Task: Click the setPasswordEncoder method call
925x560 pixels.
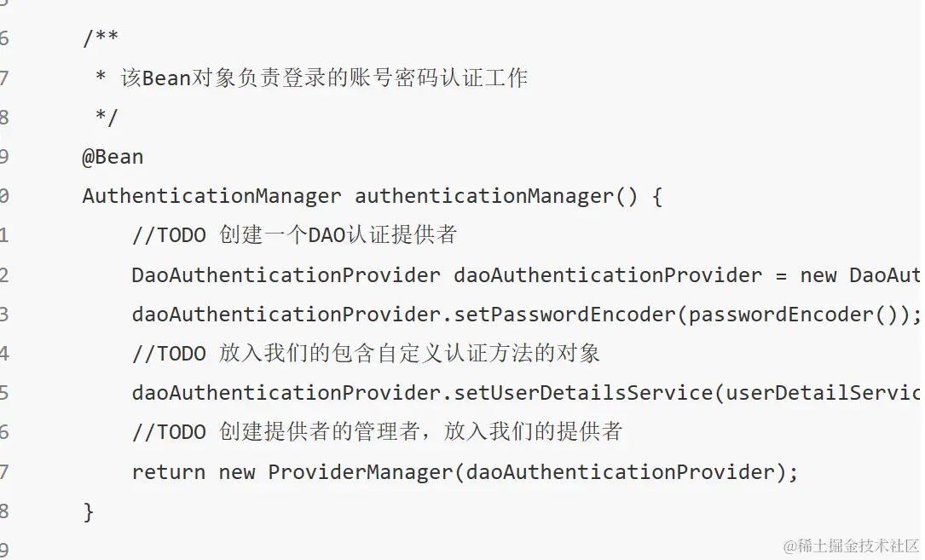Action: (564, 315)
